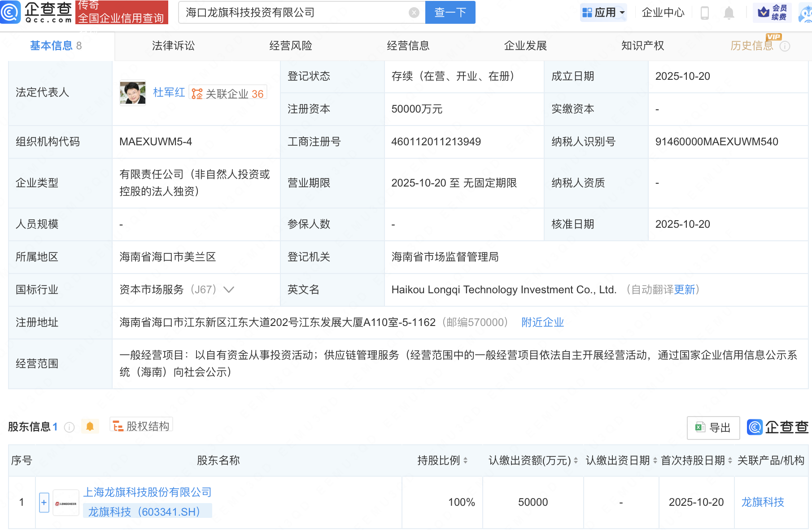Click the info icon beside 历史信息
This screenshot has height=530, width=812.
[x=785, y=46]
